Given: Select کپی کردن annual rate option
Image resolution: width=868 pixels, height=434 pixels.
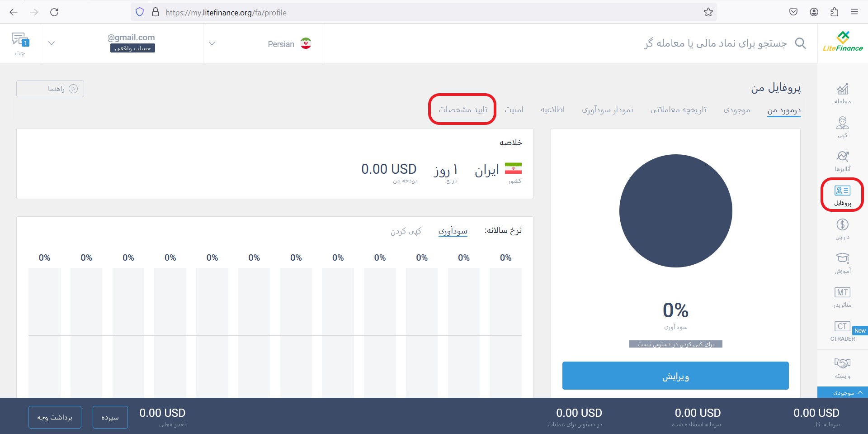Looking at the screenshot, I should point(406,231).
